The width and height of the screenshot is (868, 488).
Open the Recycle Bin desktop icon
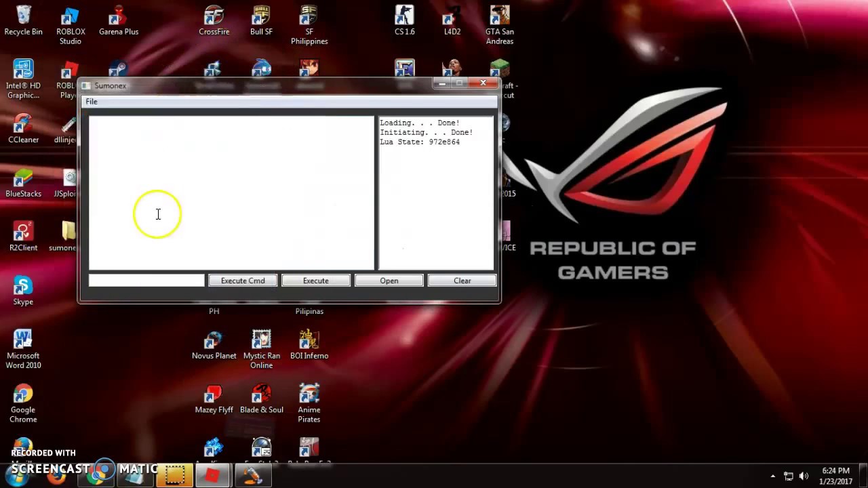tap(23, 21)
